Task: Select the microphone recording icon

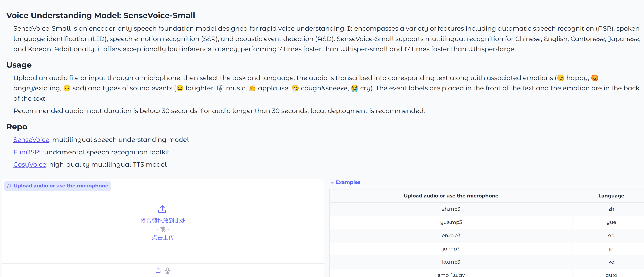Action: pyautogui.click(x=168, y=270)
